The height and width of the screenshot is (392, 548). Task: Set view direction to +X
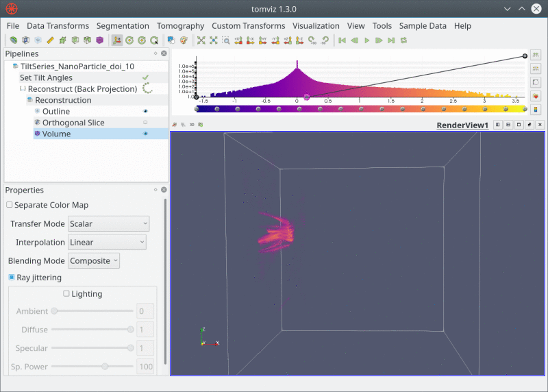pos(238,40)
